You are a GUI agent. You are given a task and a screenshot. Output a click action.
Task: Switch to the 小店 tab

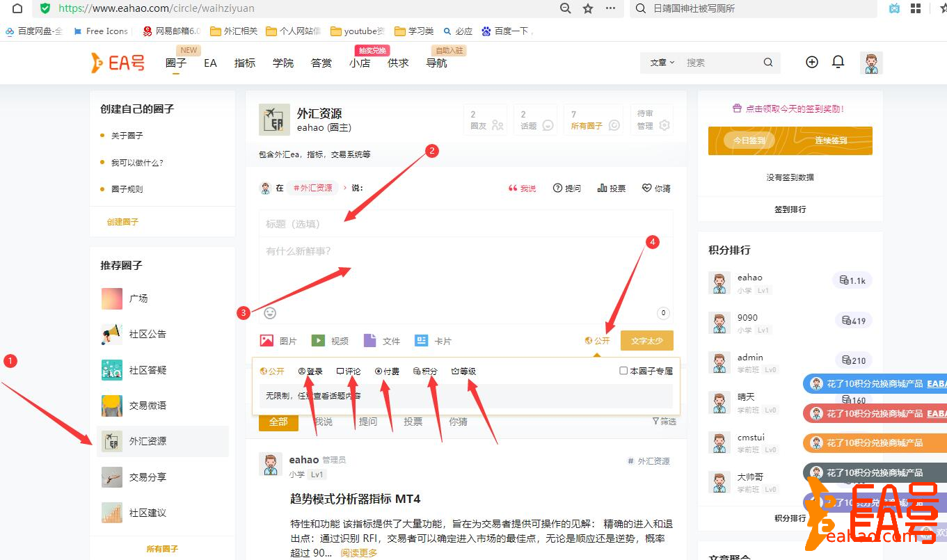(359, 63)
